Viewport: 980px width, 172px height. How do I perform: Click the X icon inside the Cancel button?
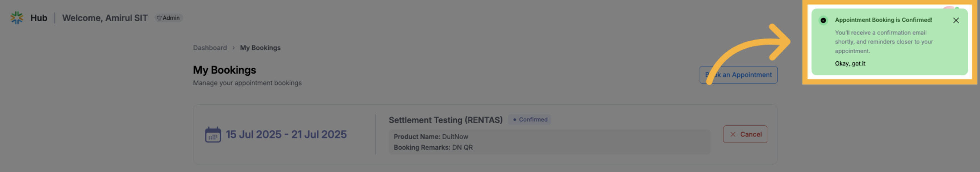click(733, 134)
